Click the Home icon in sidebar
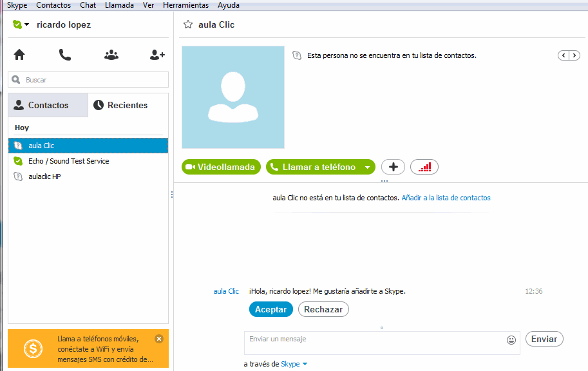Image resolution: width=588 pixels, height=371 pixels. coord(19,55)
